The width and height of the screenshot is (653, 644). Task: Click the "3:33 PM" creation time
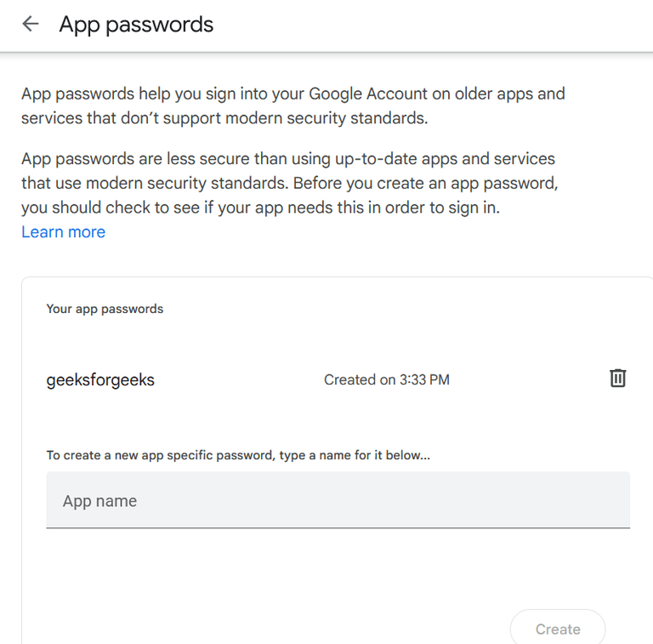point(424,380)
